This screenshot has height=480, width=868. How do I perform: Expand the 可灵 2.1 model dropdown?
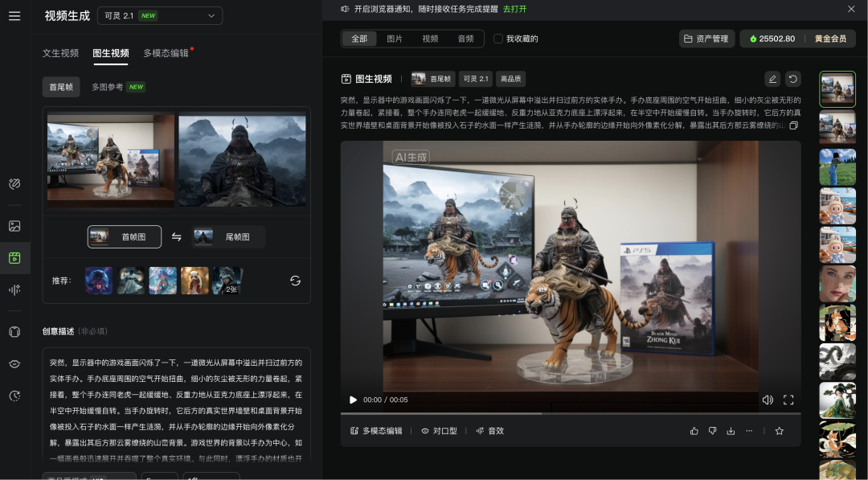160,15
